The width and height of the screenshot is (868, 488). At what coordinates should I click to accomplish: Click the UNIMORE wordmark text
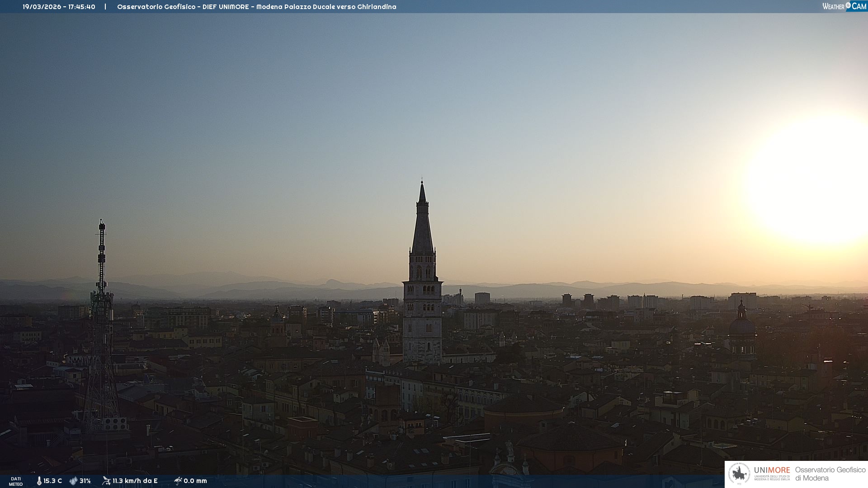click(x=772, y=470)
